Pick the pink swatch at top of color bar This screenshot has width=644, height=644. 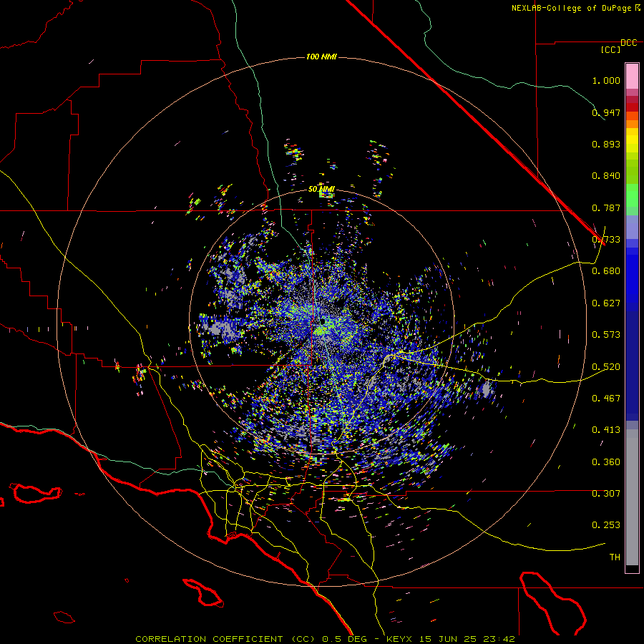coord(632,77)
